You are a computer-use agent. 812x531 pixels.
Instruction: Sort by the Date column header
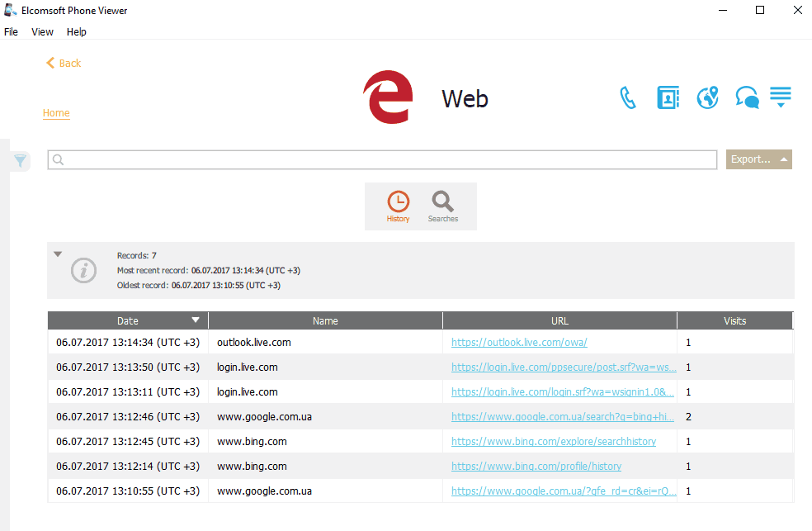[x=128, y=320]
